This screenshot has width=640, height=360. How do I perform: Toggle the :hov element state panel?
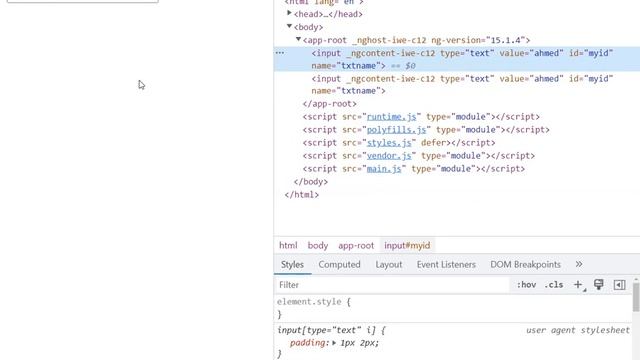click(x=526, y=285)
